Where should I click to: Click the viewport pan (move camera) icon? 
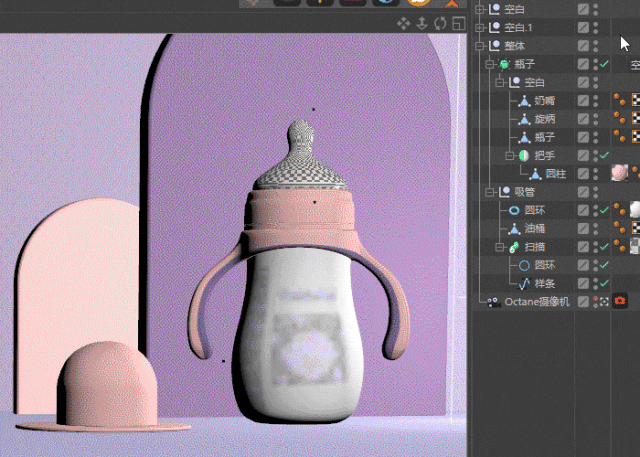point(404,23)
